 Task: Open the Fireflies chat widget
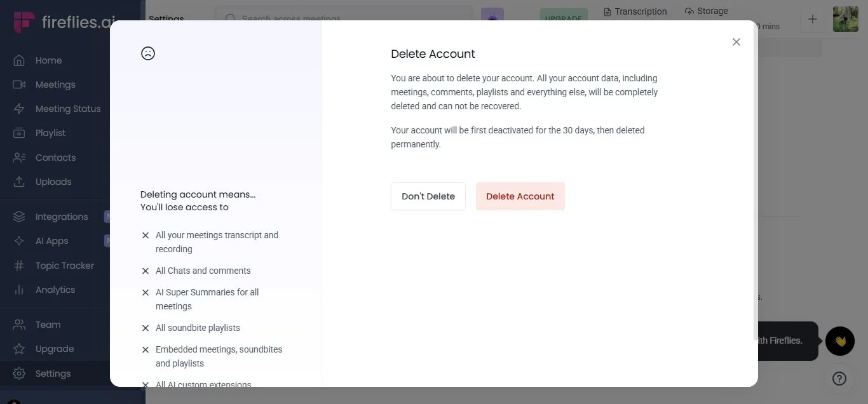pos(839,341)
